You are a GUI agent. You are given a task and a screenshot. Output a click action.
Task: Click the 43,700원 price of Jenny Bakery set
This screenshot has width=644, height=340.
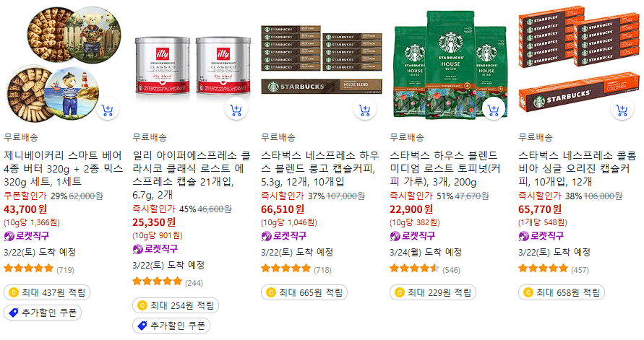(25, 209)
